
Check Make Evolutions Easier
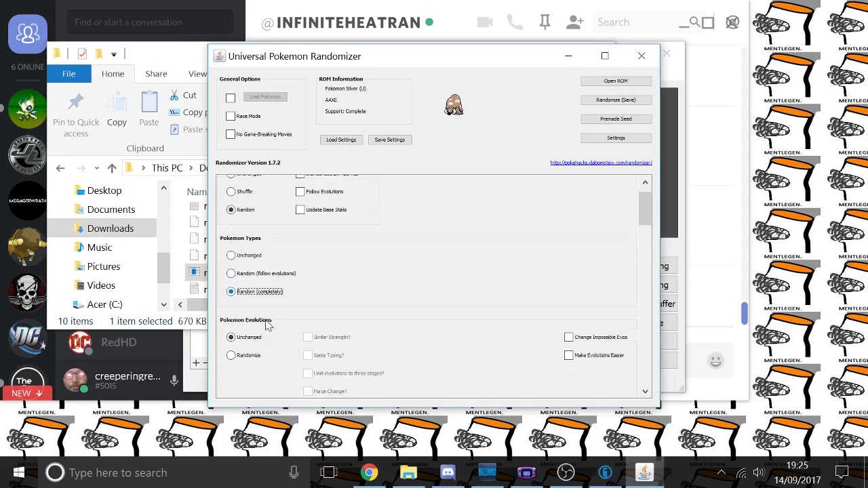click(x=568, y=355)
